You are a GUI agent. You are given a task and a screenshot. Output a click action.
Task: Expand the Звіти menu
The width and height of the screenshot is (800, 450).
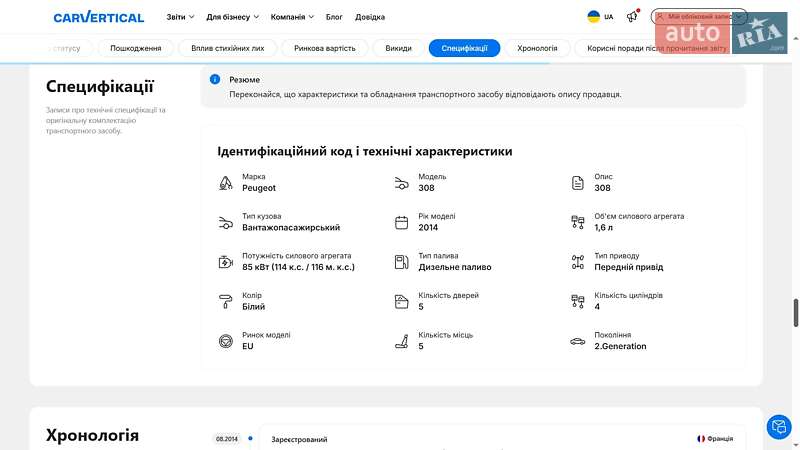click(x=180, y=17)
